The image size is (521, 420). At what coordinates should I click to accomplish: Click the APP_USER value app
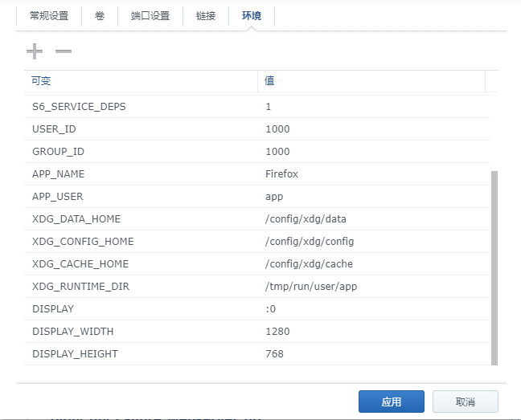pos(274,197)
